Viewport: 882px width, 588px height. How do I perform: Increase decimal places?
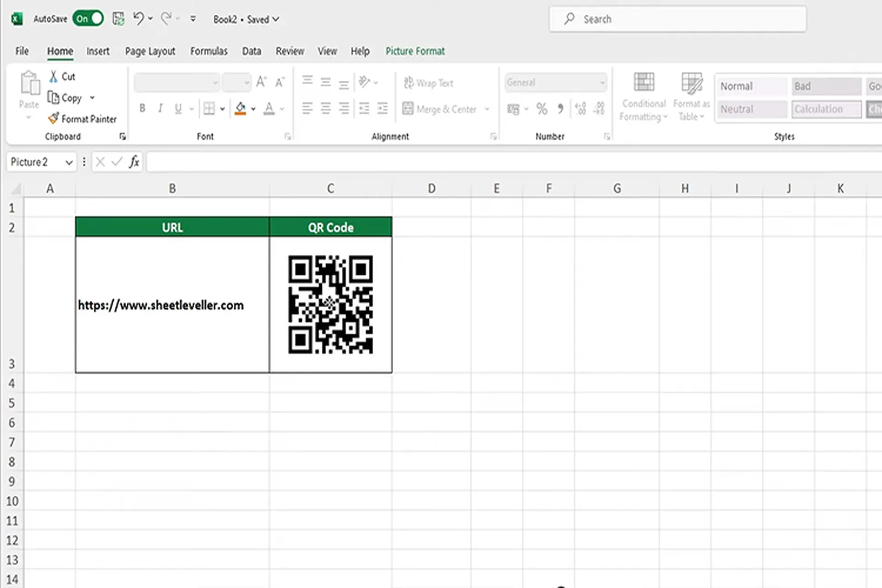[x=580, y=109]
